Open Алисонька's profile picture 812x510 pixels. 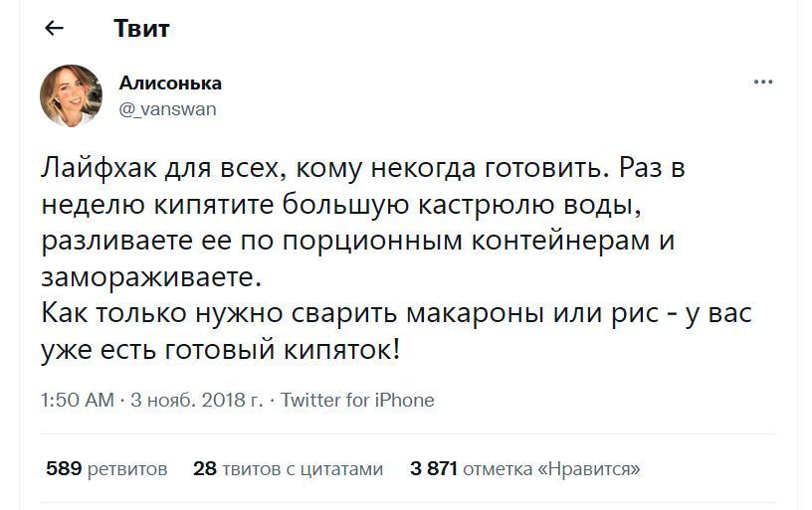(x=71, y=95)
